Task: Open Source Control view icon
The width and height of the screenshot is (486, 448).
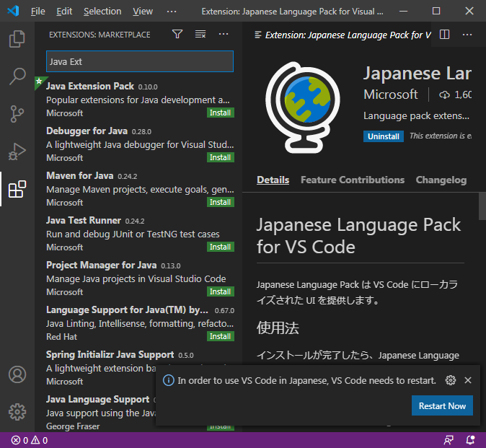Action: (x=17, y=114)
